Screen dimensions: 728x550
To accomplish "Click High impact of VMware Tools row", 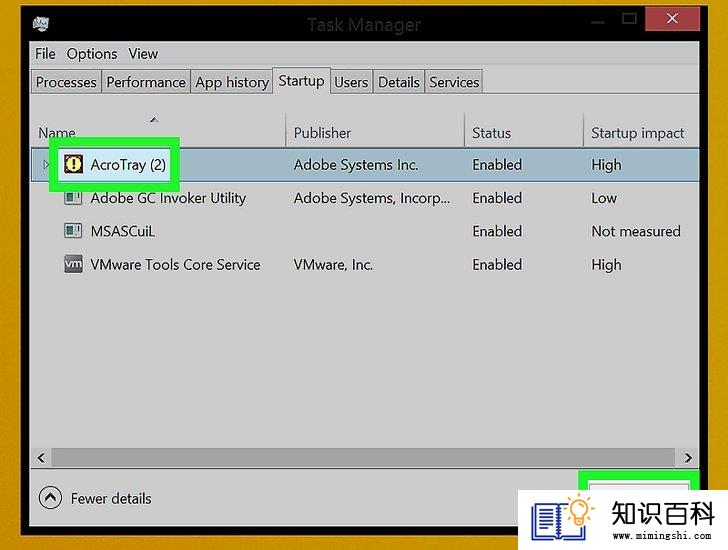I will pyautogui.click(x=606, y=265).
